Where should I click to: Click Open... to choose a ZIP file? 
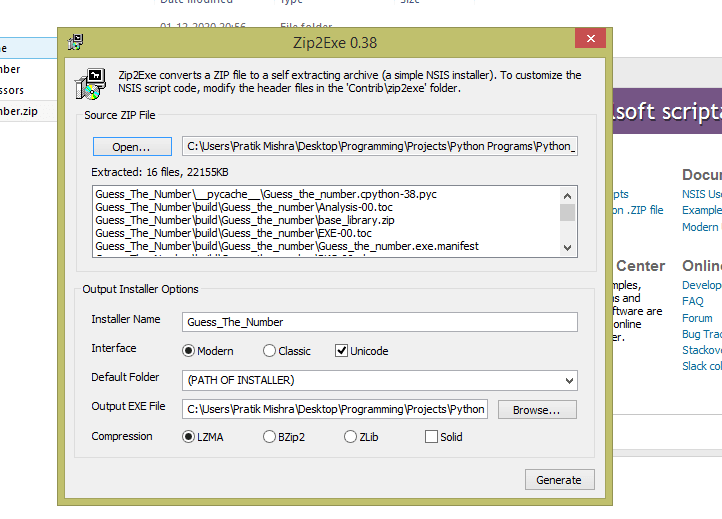tap(132, 146)
